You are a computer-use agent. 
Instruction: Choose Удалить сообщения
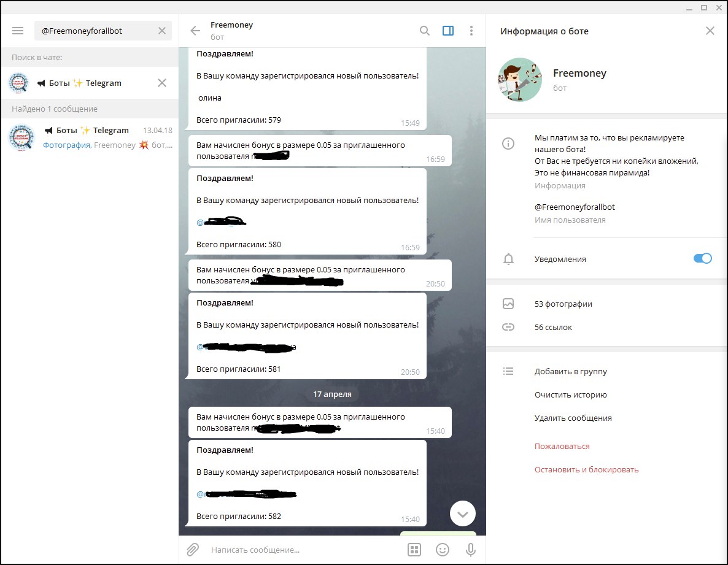tap(573, 418)
